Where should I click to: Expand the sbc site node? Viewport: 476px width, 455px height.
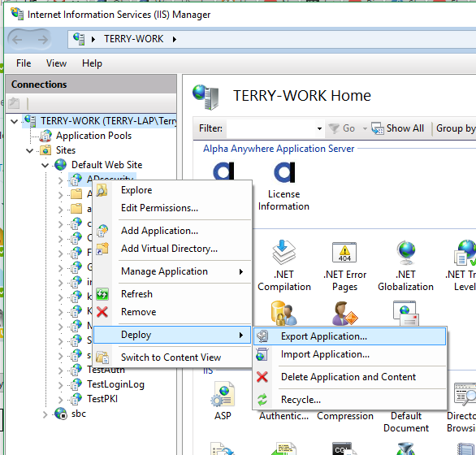coord(45,414)
